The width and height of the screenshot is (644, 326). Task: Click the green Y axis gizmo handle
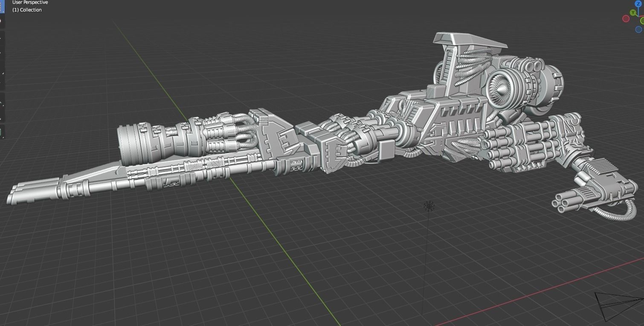click(633, 13)
